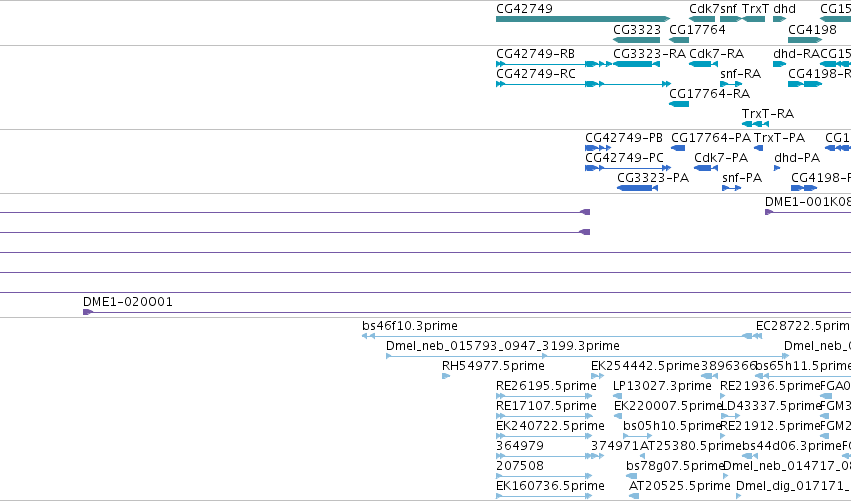Select the CG4198 gene label
Viewport: 851px width, 501px height.
(812, 30)
